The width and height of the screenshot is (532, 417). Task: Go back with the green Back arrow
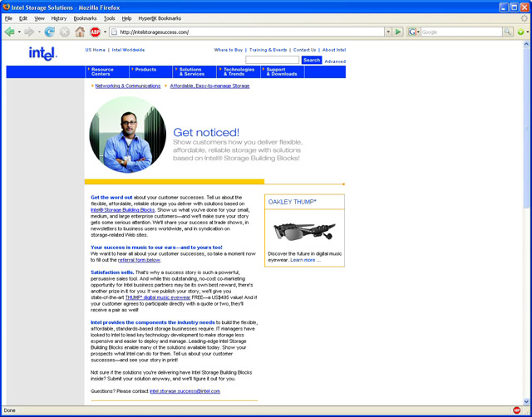(x=9, y=32)
